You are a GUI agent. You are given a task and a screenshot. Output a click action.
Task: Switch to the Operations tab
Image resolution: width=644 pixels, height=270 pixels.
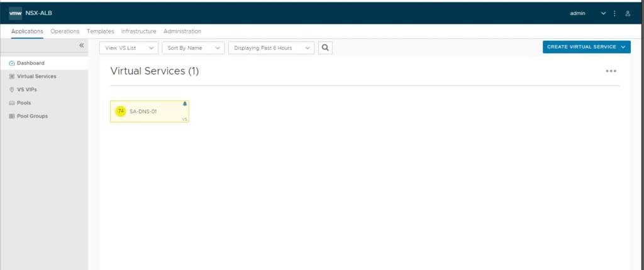tap(65, 31)
